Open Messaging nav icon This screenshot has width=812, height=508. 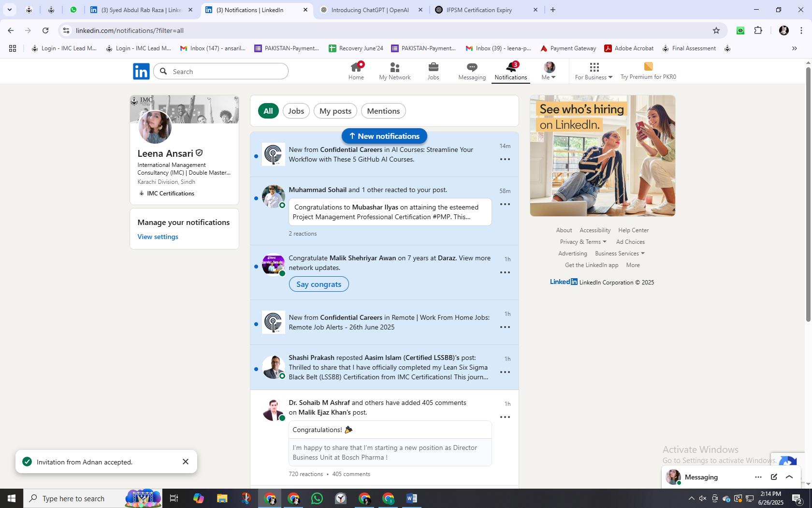pyautogui.click(x=472, y=71)
